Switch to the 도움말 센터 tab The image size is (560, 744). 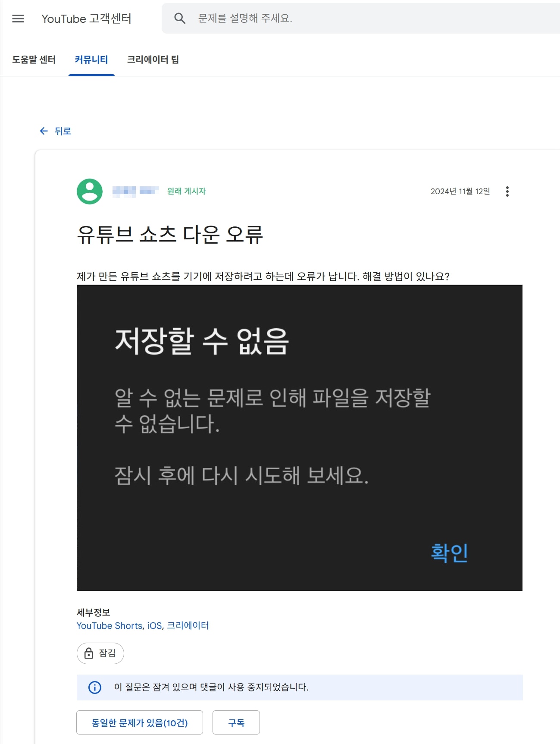pos(34,60)
